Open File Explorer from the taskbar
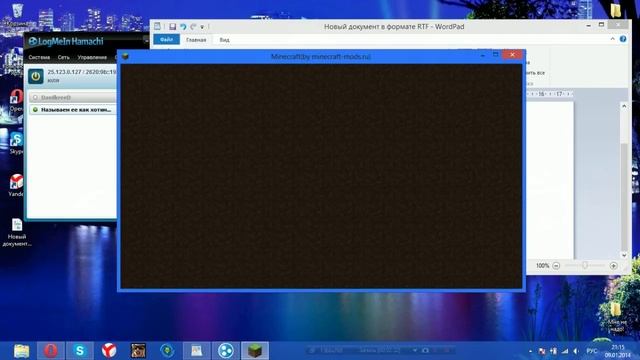 pos(22,351)
